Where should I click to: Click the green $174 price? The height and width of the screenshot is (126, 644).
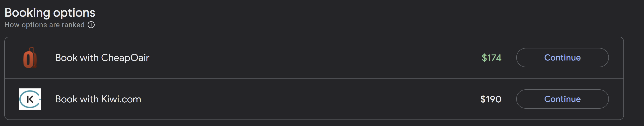[x=491, y=58]
